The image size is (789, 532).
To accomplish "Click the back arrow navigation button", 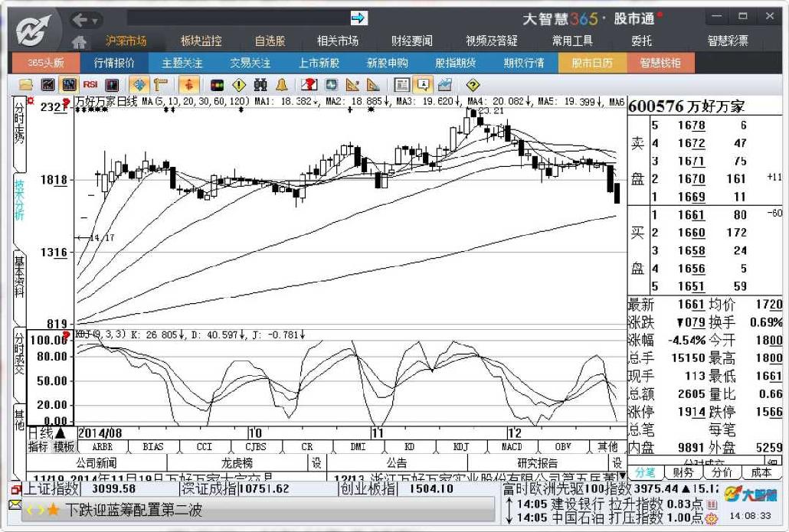I will tap(80, 20).
